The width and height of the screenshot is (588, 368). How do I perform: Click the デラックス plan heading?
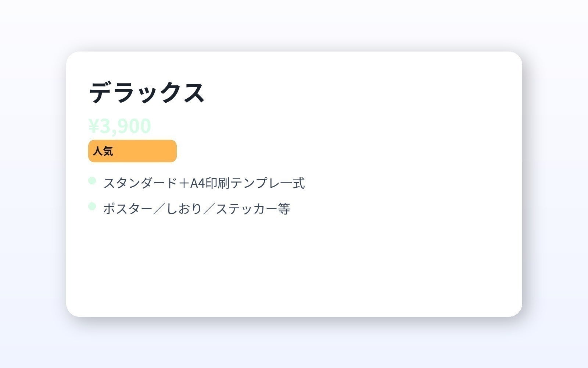pyautogui.click(x=146, y=92)
